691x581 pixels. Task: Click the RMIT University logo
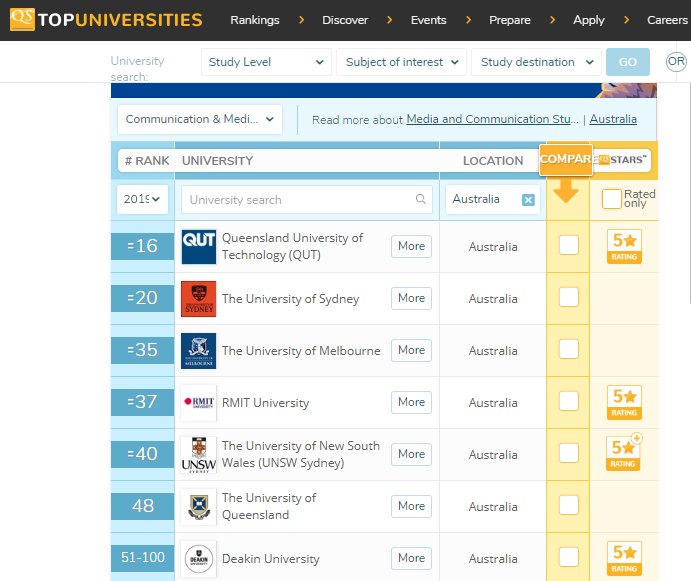(198, 402)
